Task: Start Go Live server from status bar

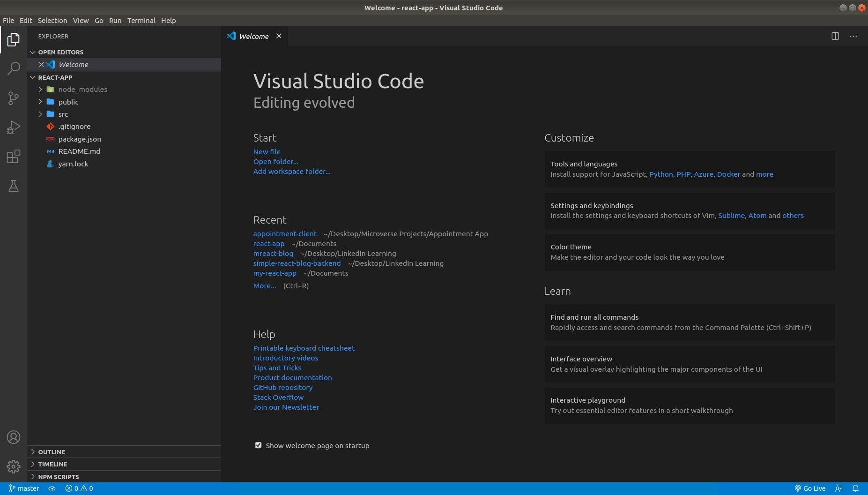Action: (x=810, y=488)
